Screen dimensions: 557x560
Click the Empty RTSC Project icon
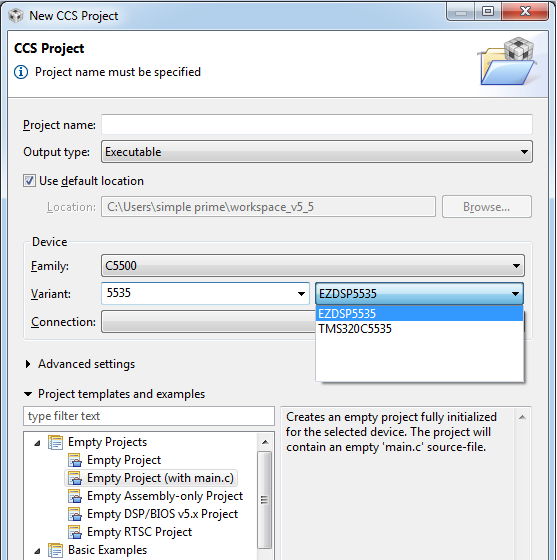(x=75, y=532)
